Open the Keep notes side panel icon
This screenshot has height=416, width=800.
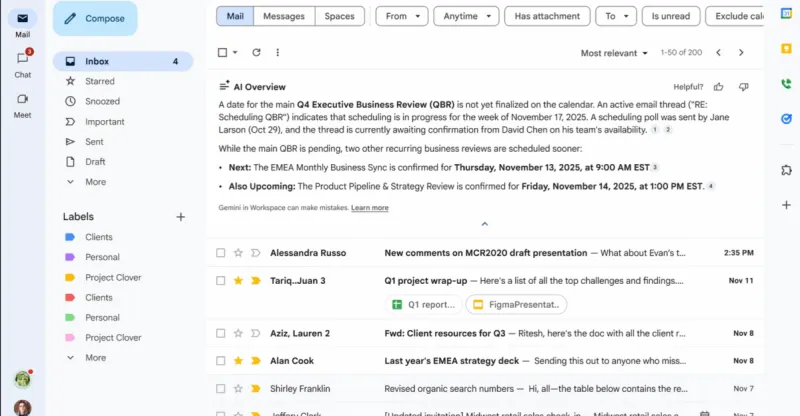(x=786, y=48)
